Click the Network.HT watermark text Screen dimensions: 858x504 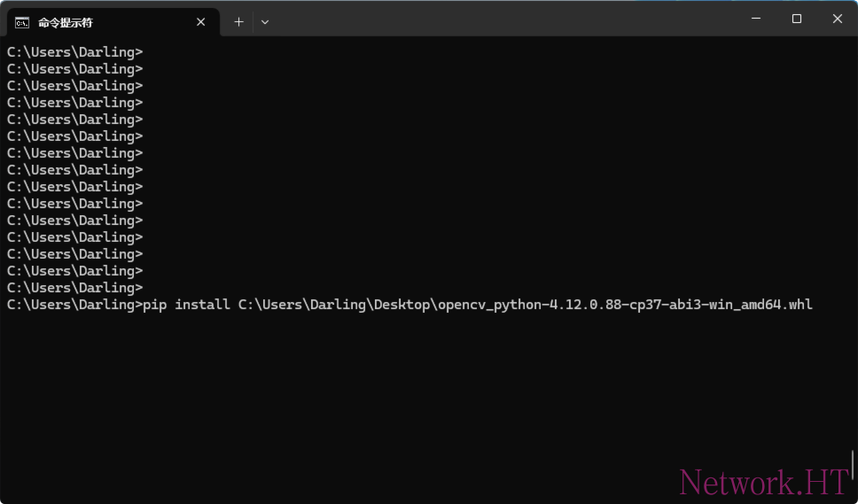click(x=763, y=482)
